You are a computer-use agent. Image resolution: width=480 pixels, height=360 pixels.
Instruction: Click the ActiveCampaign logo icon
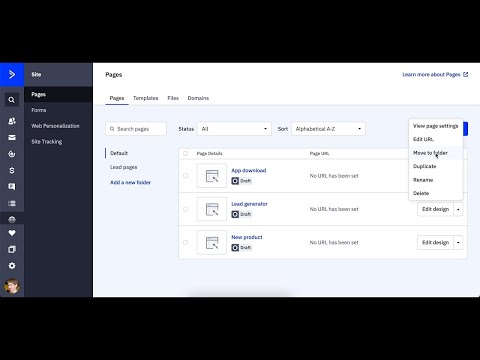tap(12, 74)
